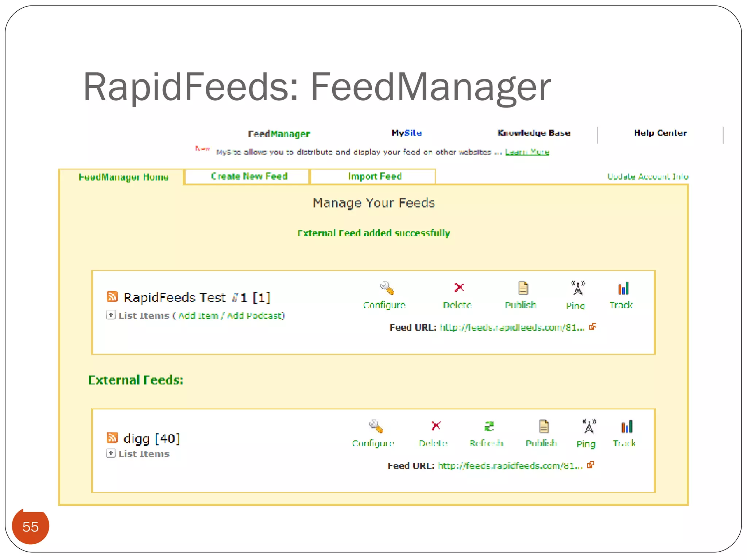The image size is (747, 560).
Task: Click Delete X icon for RapidFeeds Test #1
Action: tap(459, 288)
